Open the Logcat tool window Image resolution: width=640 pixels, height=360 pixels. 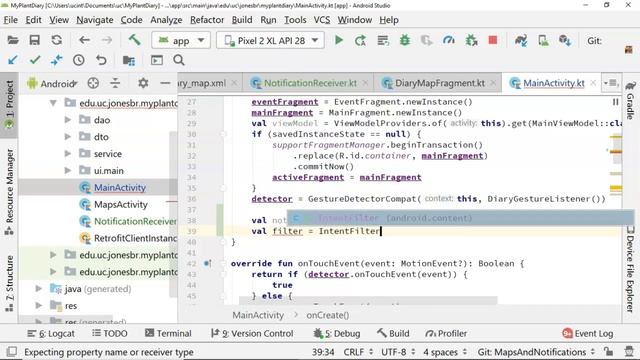click(51, 333)
